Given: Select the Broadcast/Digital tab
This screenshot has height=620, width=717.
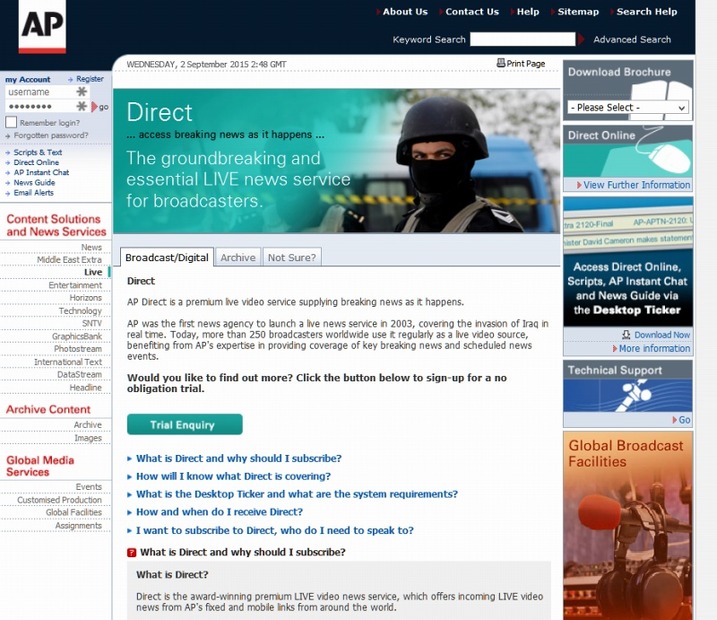Looking at the screenshot, I should point(167,257).
